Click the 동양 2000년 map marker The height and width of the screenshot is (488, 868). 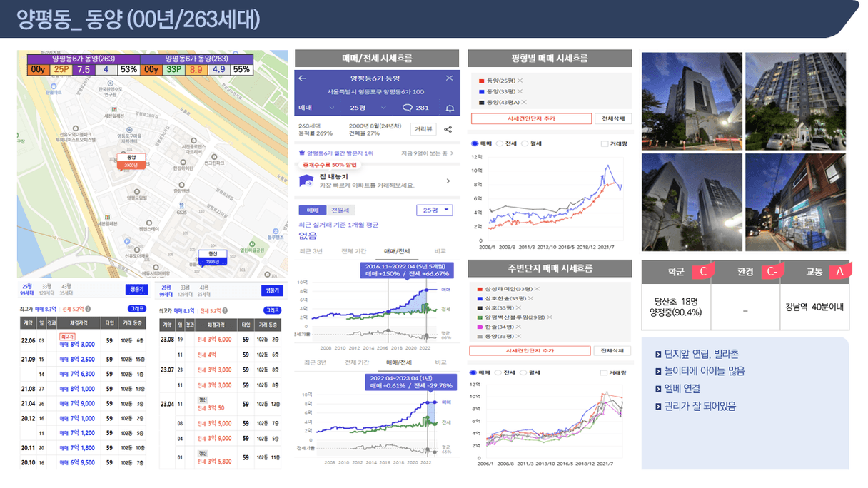[131, 161]
